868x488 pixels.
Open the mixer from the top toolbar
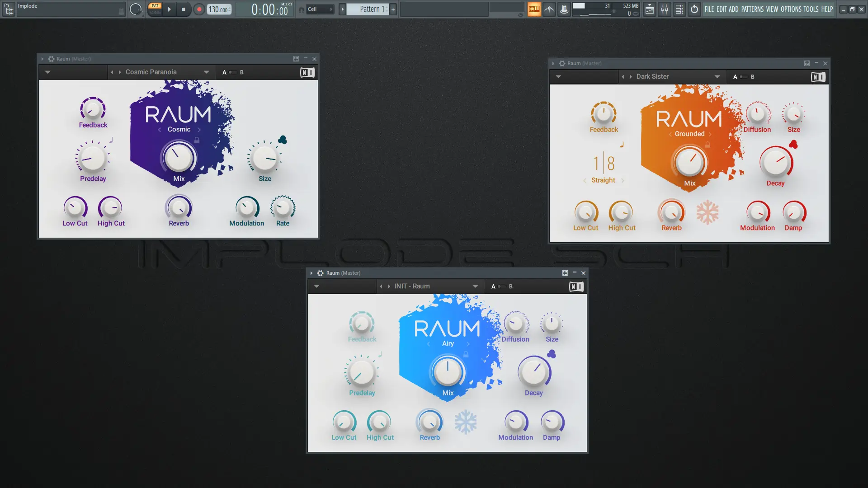coord(665,9)
